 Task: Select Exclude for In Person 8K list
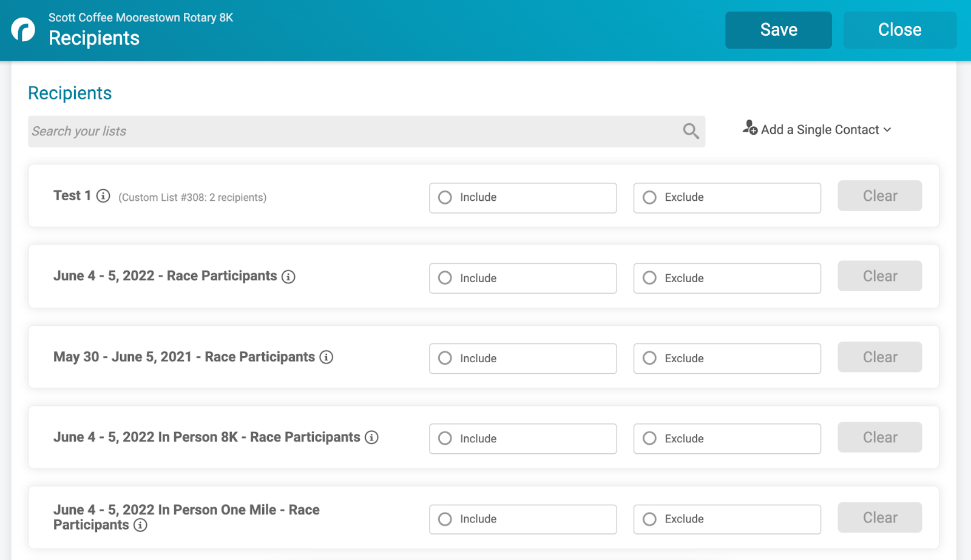pyautogui.click(x=727, y=439)
